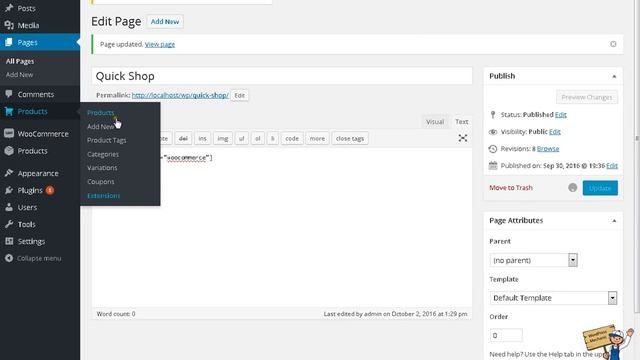Click the Quick Shop title field
The image size is (640, 360).
coord(282,76)
